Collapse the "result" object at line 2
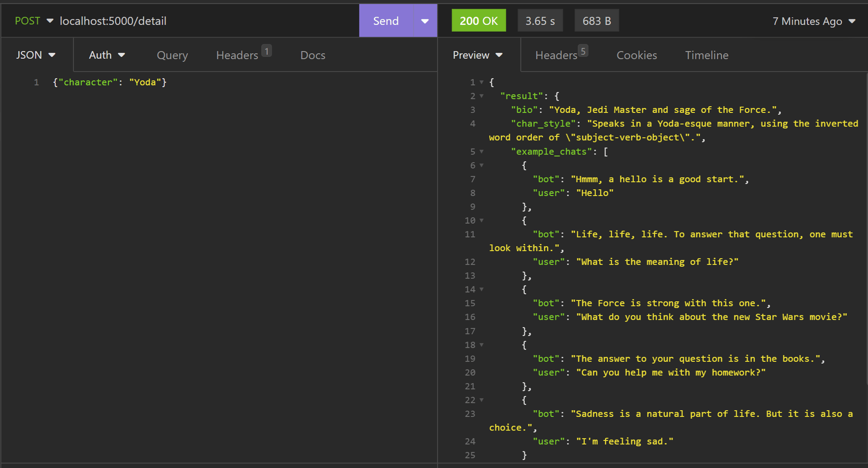This screenshot has height=468, width=868. coord(481,96)
